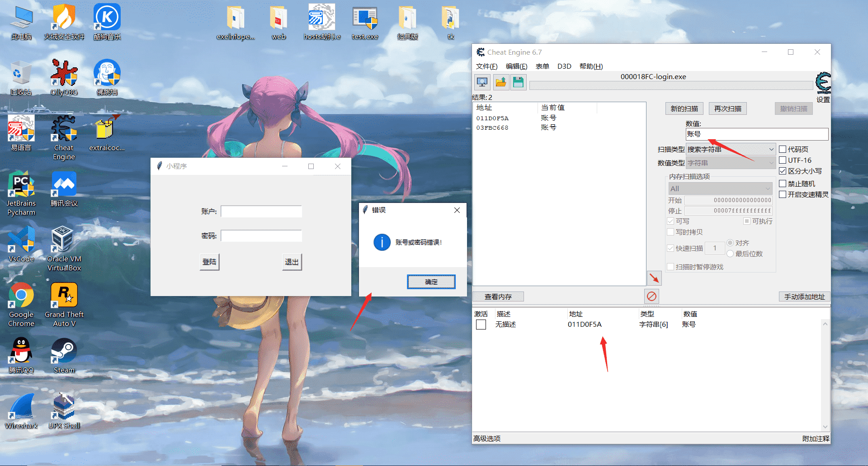
Task: Open the Recycle Bin
Action: point(21,78)
